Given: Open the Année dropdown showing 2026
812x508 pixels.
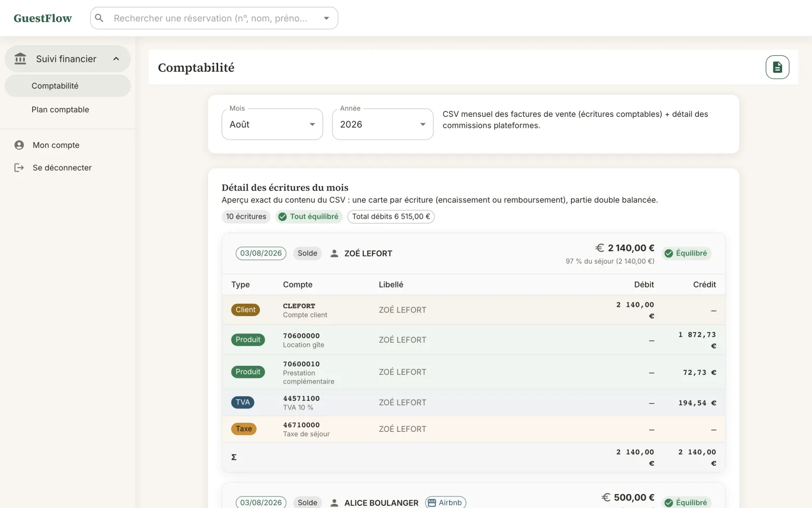Looking at the screenshot, I should coord(383,124).
